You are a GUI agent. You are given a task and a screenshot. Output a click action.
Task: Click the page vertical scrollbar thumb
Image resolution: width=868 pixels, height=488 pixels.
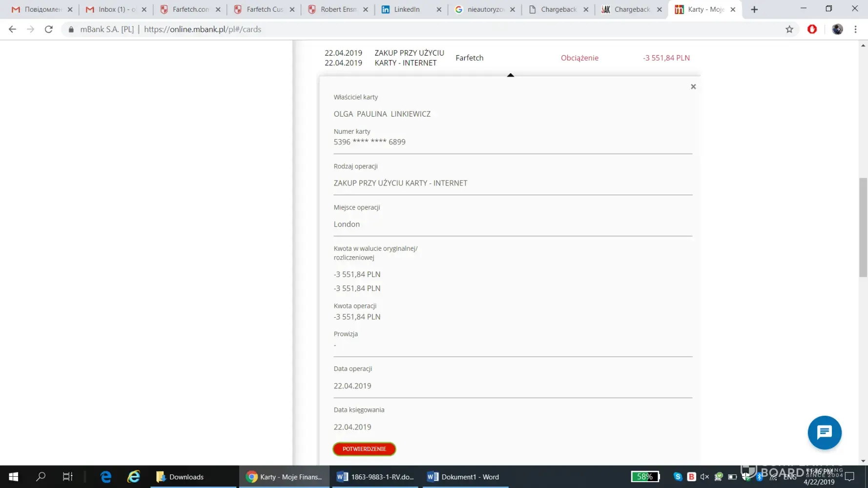863,227
